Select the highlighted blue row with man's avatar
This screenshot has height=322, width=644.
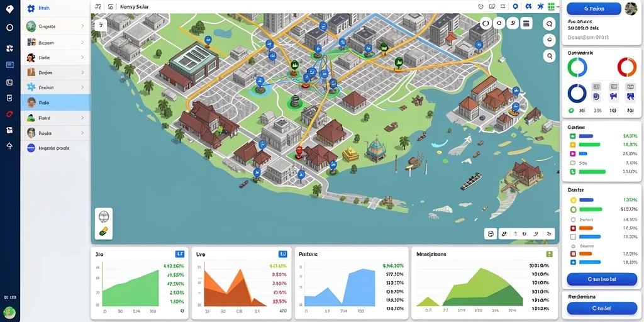55,103
